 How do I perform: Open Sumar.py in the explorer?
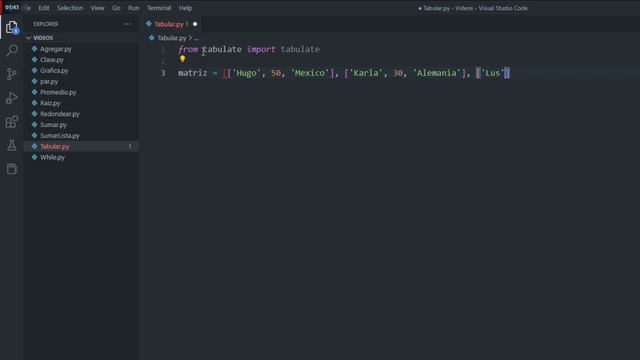click(53, 124)
